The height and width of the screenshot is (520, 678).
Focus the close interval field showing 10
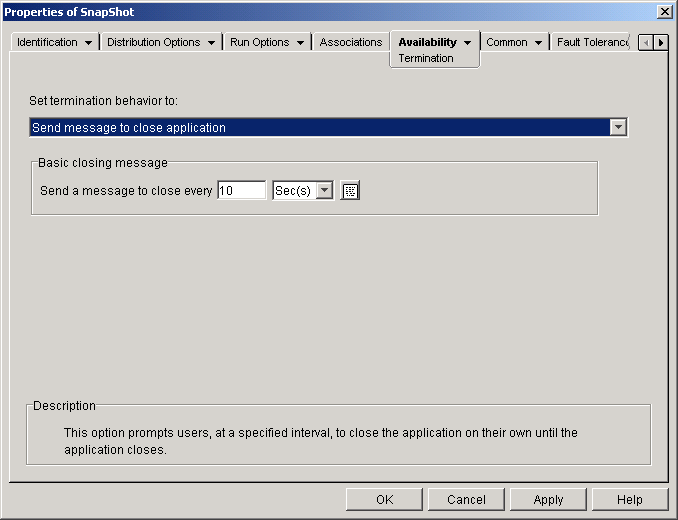click(x=242, y=190)
